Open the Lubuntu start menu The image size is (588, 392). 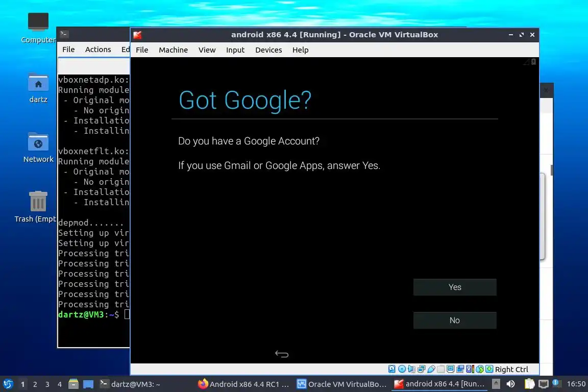[8, 384]
